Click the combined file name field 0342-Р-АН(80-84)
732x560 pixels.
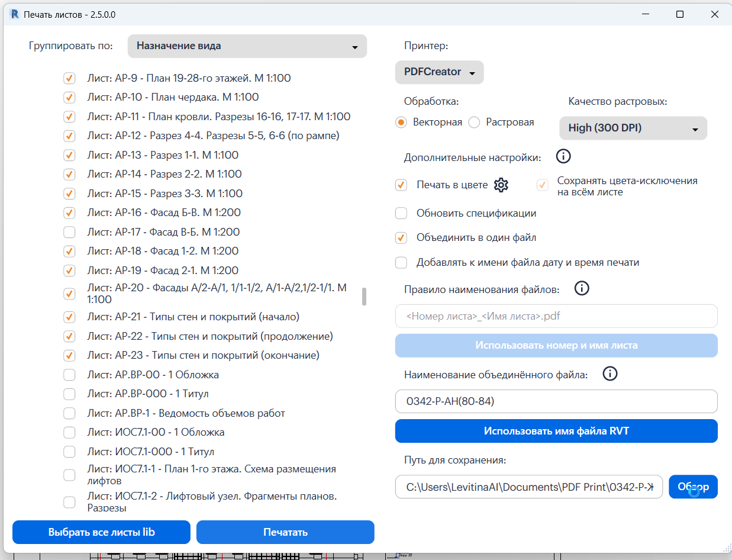click(556, 401)
